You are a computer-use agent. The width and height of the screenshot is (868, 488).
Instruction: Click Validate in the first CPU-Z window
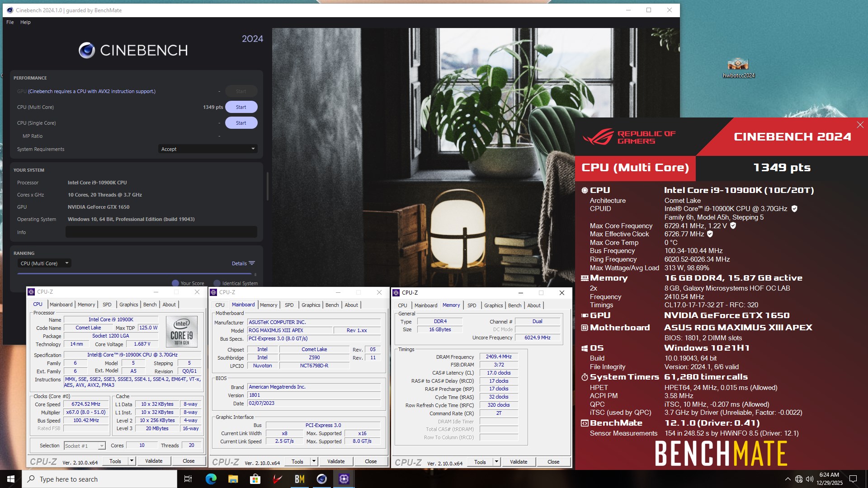154,461
